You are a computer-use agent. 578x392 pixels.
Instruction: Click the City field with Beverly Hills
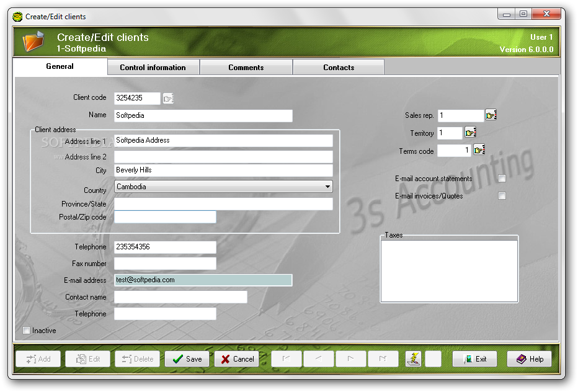[x=223, y=170]
